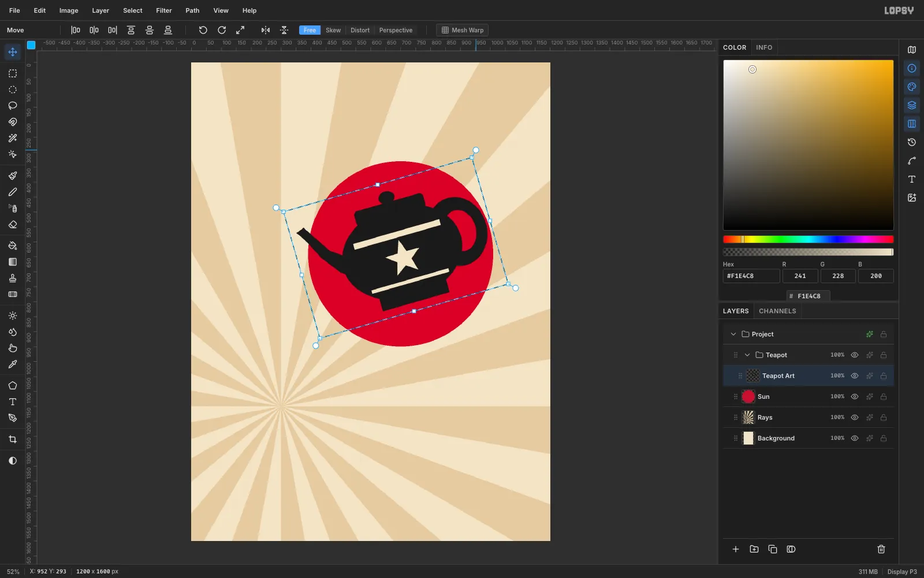Open the Filter menu

(x=164, y=10)
